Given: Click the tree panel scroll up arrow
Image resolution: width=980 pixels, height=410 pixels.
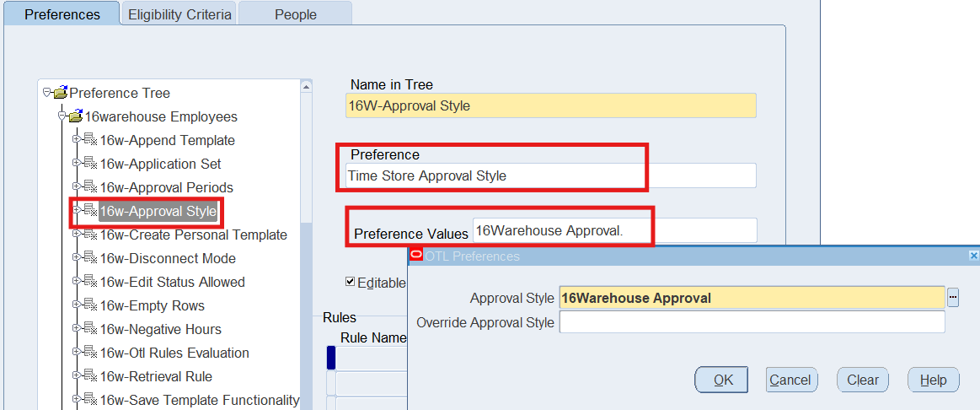Looking at the screenshot, I should pyautogui.click(x=306, y=86).
